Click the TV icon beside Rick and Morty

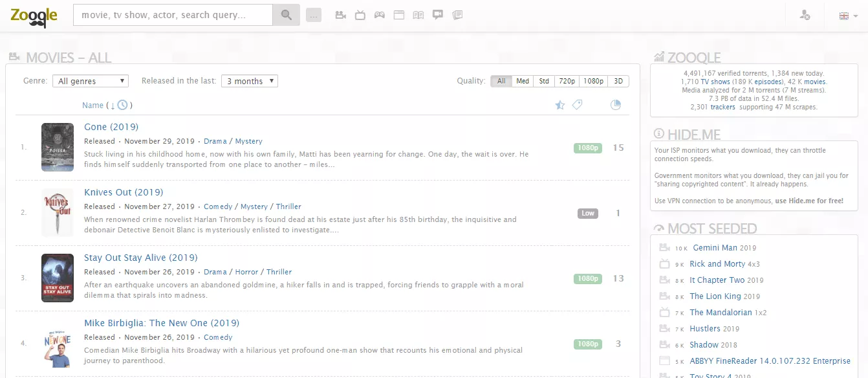pos(664,264)
